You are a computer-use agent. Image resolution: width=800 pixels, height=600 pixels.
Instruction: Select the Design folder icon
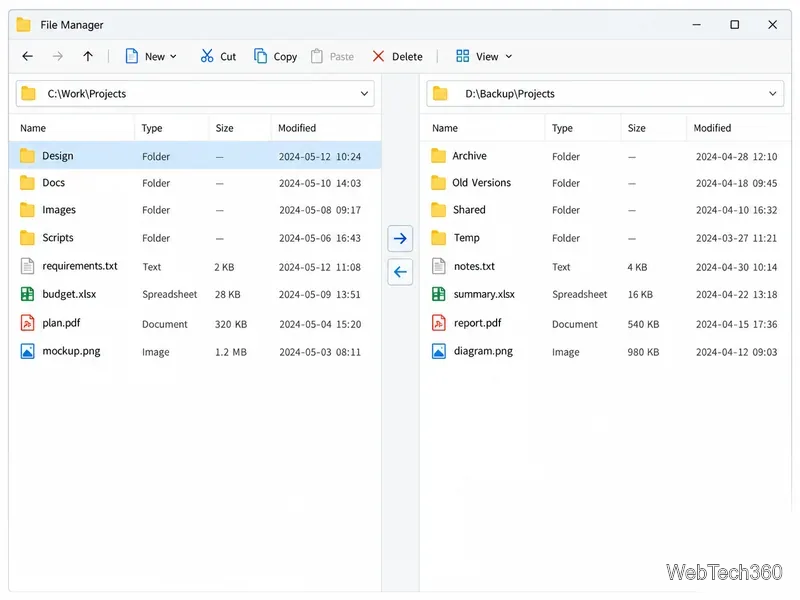tap(27, 156)
